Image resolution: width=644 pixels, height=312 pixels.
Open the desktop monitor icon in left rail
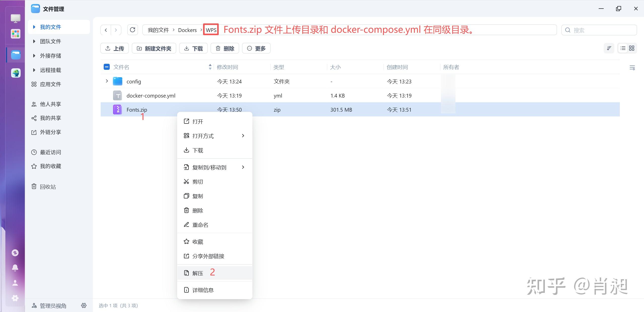(15, 18)
